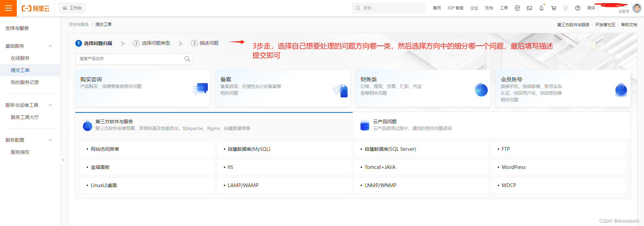The height and width of the screenshot is (226, 644).
Task: Focus the top 搜索 search box
Action: pos(389,8)
